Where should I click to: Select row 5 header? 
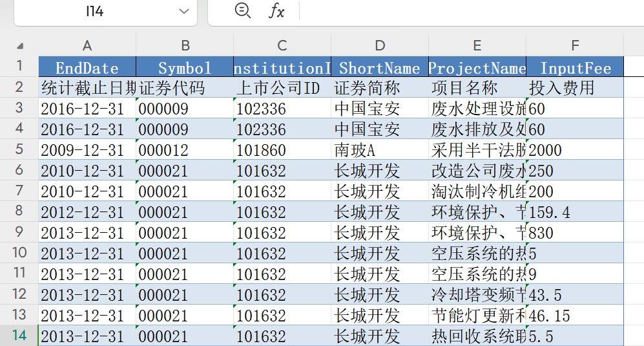tap(19, 149)
